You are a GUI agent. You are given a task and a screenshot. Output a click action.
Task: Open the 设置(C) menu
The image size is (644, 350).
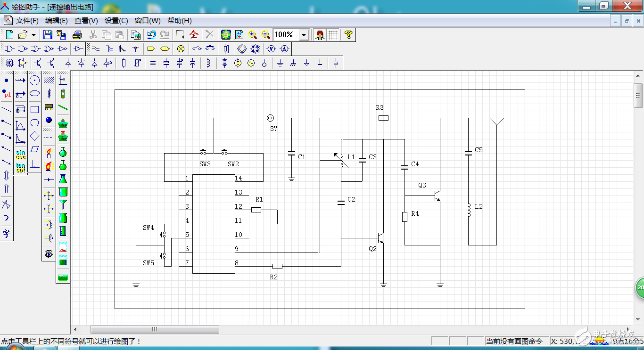click(x=116, y=21)
